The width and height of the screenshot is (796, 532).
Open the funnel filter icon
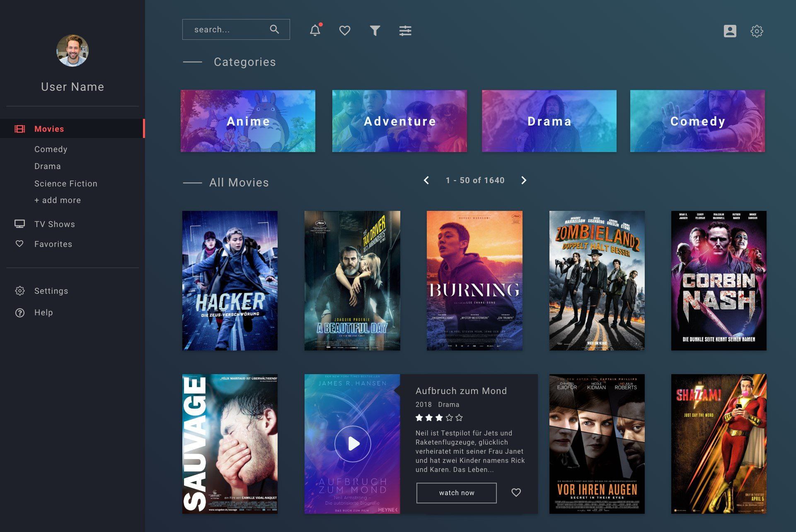pyautogui.click(x=375, y=31)
